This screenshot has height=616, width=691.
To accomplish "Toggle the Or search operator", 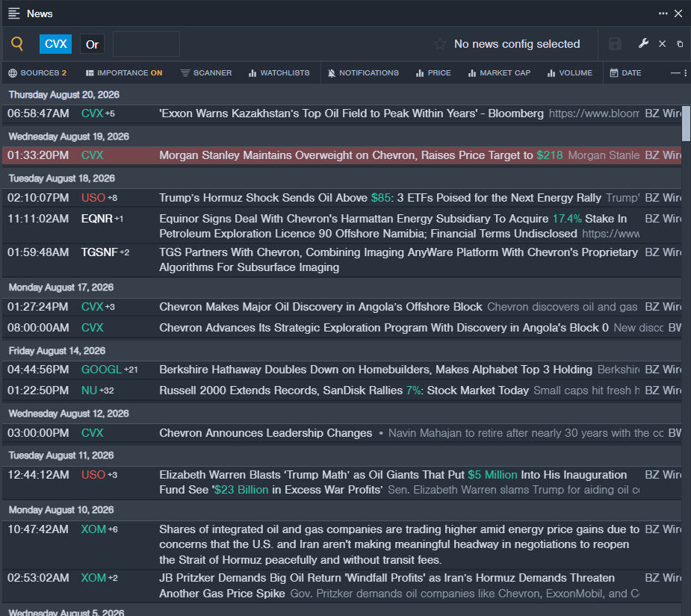I will pos(92,45).
